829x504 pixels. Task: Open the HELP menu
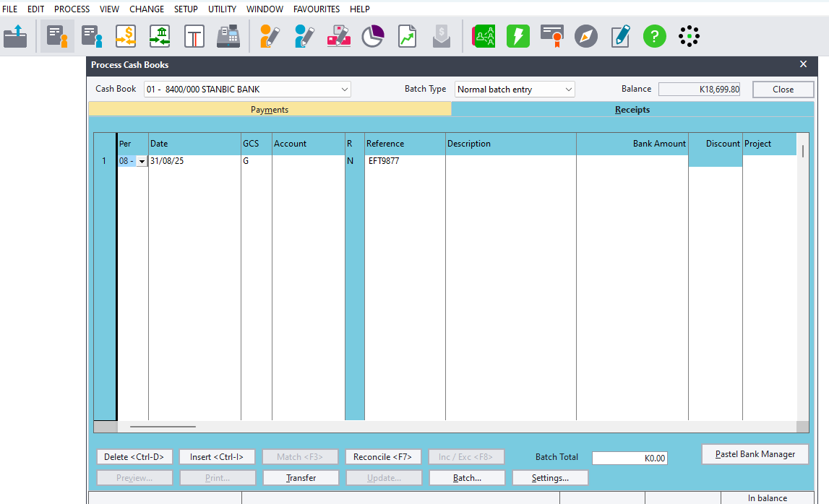[359, 9]
